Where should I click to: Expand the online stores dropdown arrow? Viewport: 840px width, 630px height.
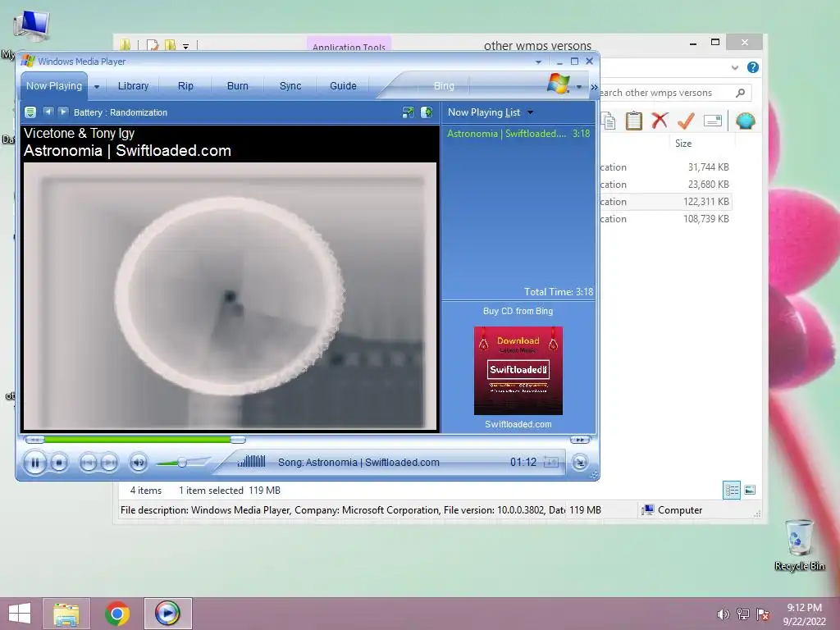[578, 86]
